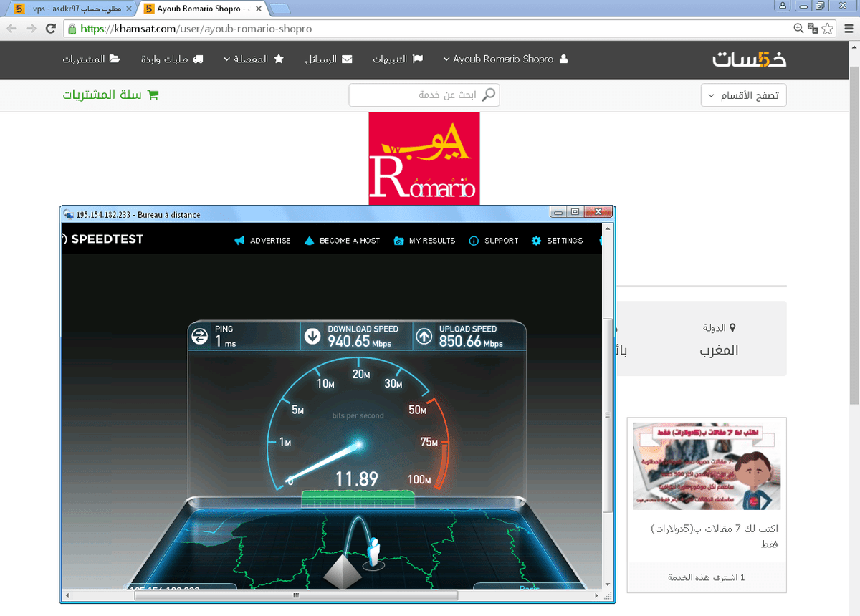Image resolution: width=860 pixels, height=616 pixels.
Task: Open the اكتب لك 7 مقالات service title
Action: point(715,536)
